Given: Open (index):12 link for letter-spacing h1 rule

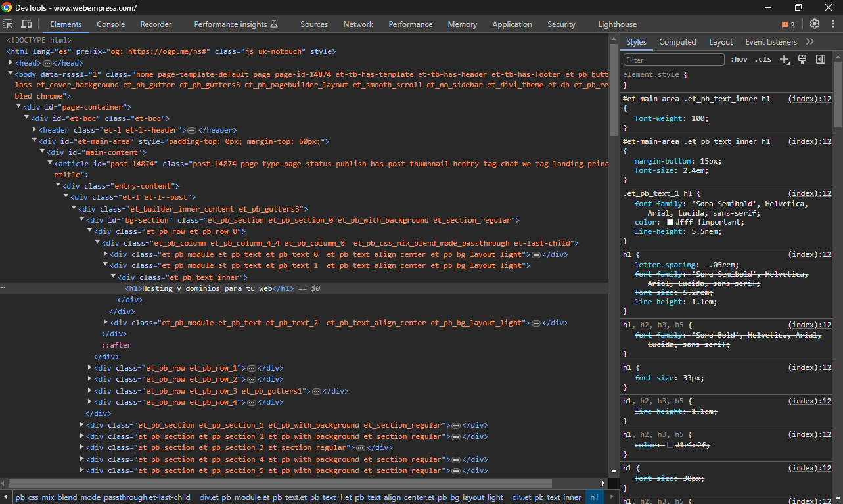Looking at the screenshot, I should click(x=809, y=254).
